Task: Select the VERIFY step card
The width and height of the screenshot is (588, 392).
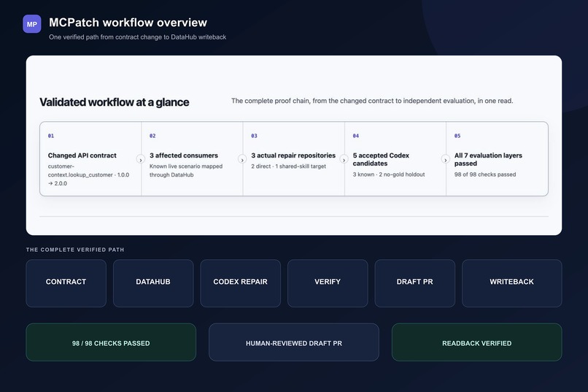Action: tap(328, 283)
